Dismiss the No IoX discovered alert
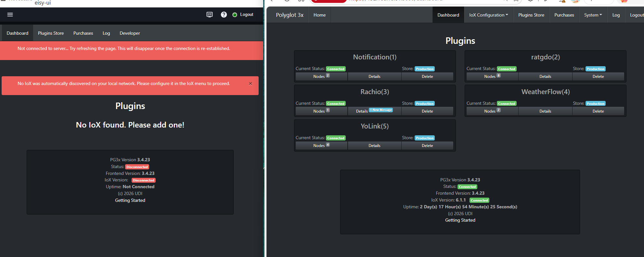 tap(251, 83)
